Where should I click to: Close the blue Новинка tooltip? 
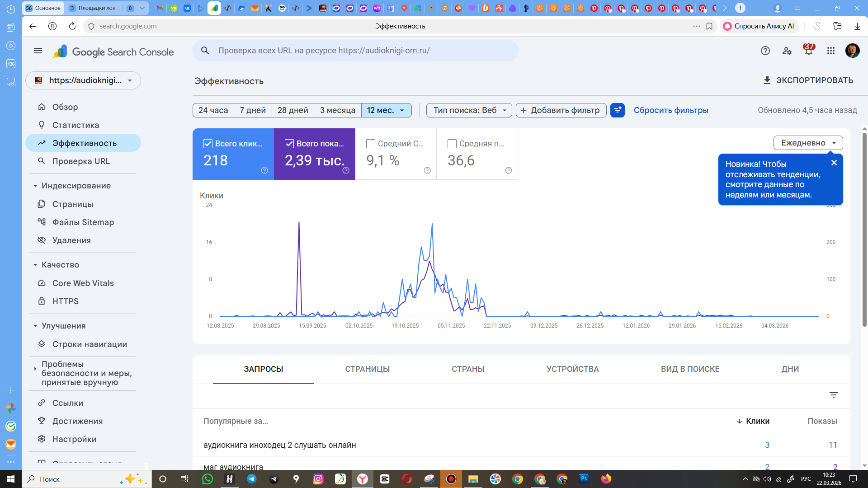[x=834, y=163]
